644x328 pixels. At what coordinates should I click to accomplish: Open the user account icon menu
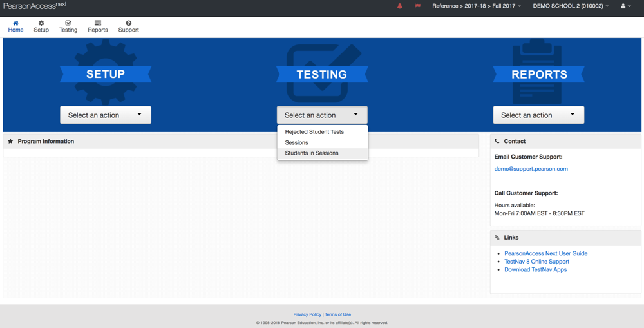point(625,6)
